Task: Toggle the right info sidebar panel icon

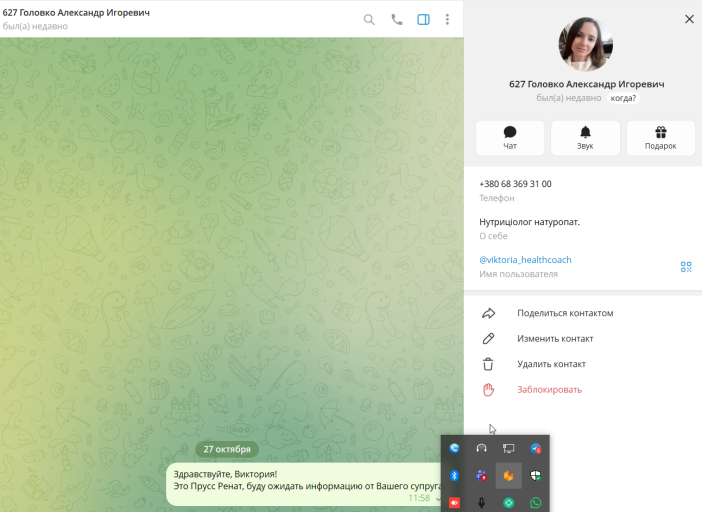Action: 423,19
